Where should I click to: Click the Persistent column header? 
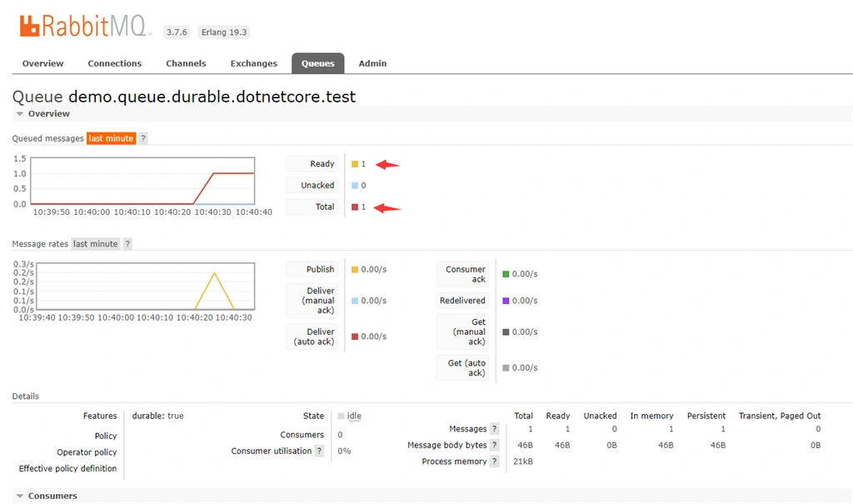click(x=706, y=416)
